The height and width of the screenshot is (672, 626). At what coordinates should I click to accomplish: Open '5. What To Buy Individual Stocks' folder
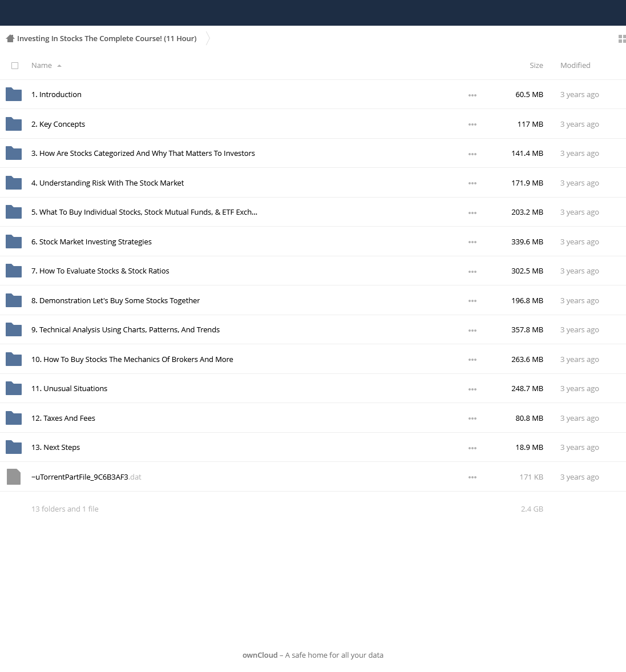(144, 212)
